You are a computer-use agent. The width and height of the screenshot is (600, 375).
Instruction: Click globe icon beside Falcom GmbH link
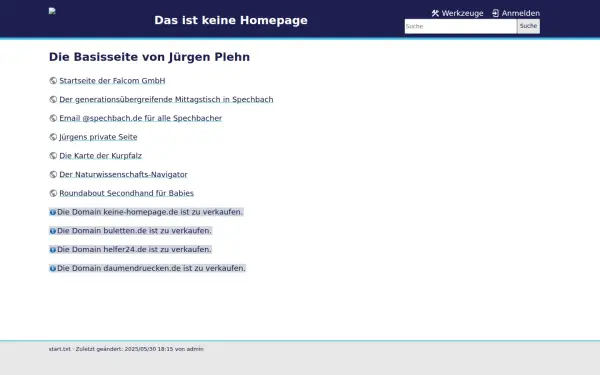pos(53,81)
